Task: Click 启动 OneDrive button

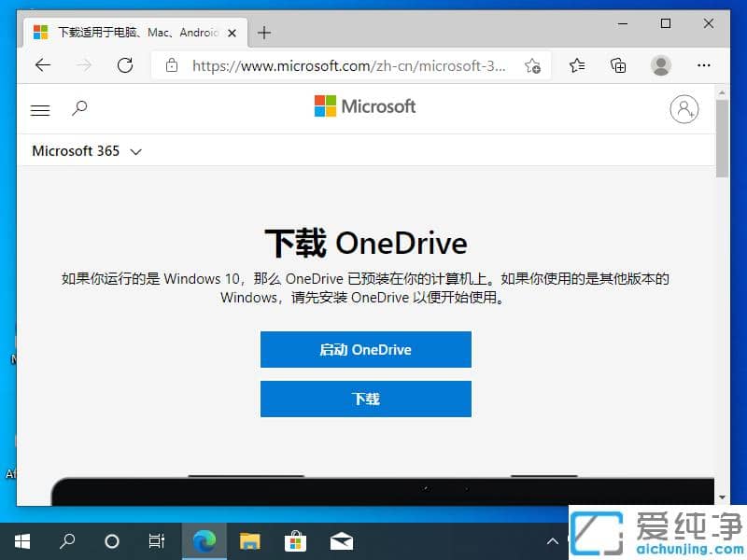Action: click(365, 350)
